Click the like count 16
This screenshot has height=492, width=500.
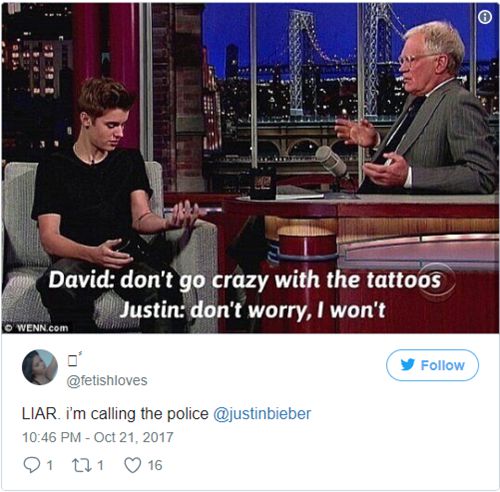click(x=155, y=465)
